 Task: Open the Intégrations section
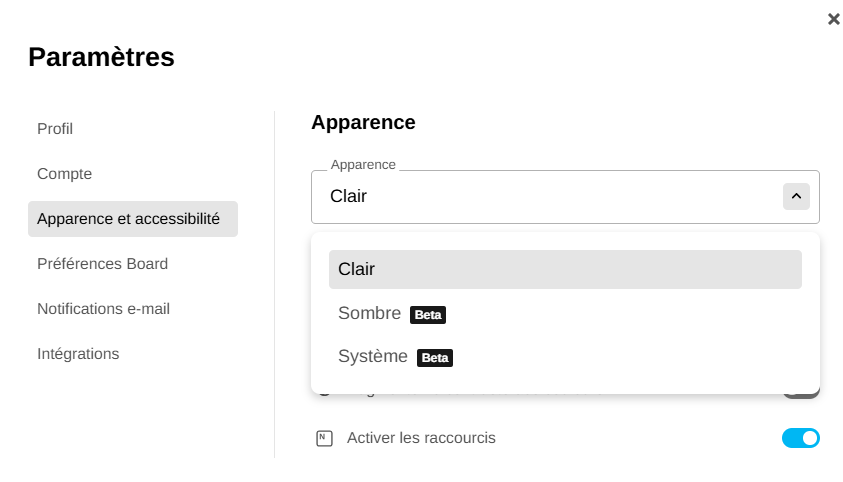coord(78,354)
